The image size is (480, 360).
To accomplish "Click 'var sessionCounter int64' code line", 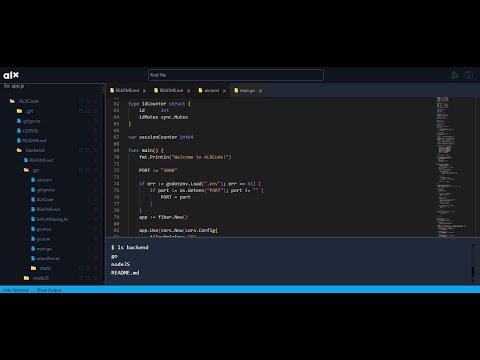I will pos(161,137).
